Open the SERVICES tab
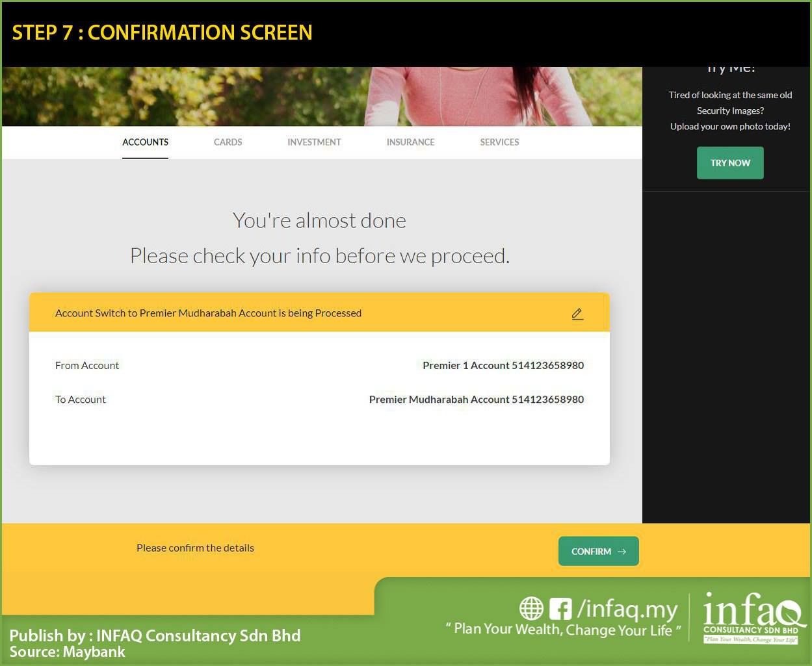 point(499,142)
